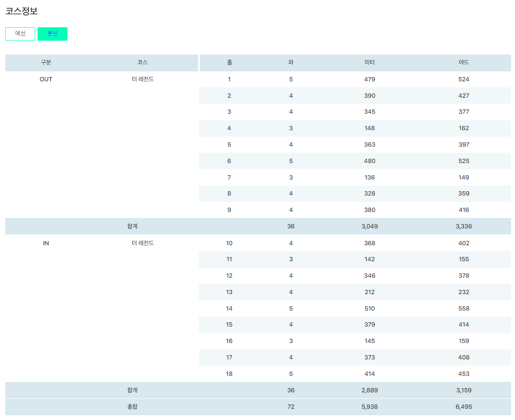Screen dimensions: 515x420
Task: Click OUT subtotal meters 3,049
Action: (370, 226)
